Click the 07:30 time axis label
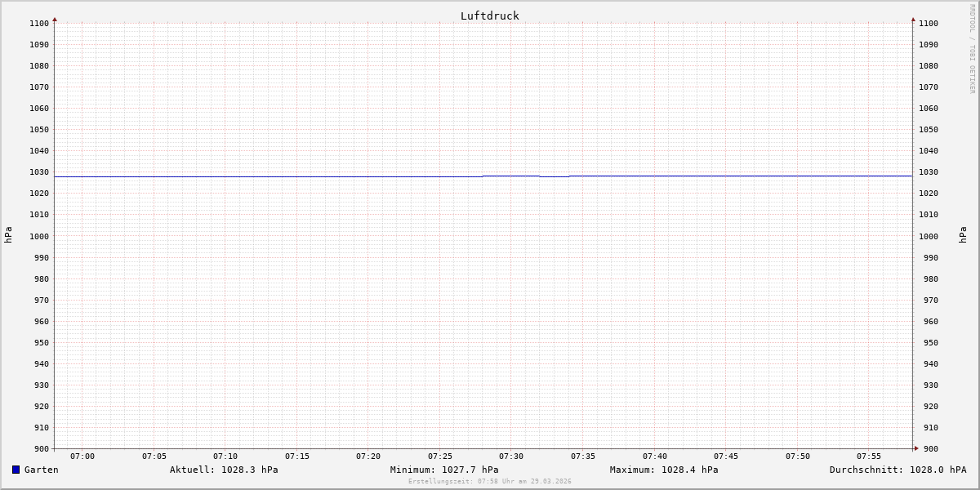The height and width of the screenshot is (490, 980). 511,457
